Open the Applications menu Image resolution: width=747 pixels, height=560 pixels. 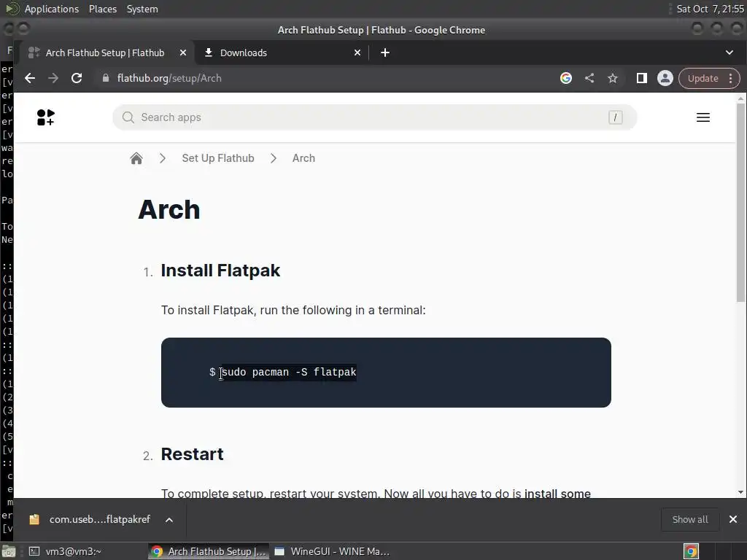(52, 9)
